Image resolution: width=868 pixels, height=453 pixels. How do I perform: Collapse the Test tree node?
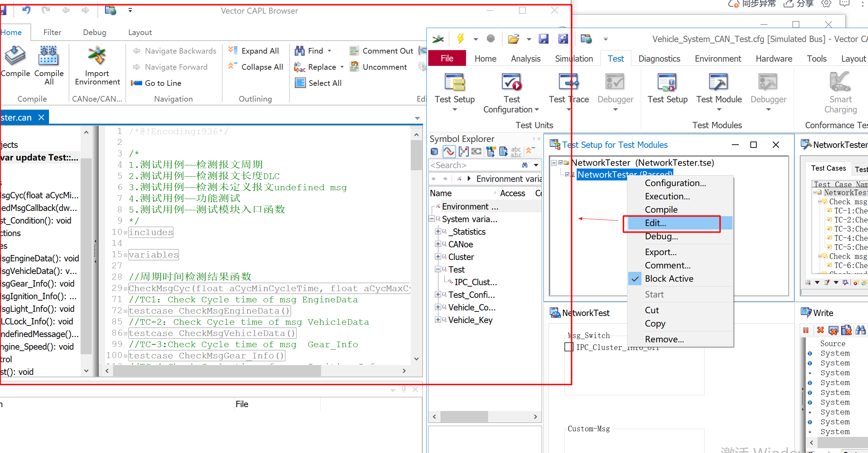pos(438,269)
